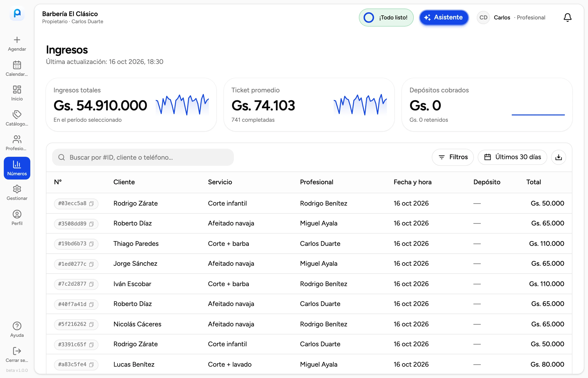
Task: Click the Total column header
Action: (533, 182)
